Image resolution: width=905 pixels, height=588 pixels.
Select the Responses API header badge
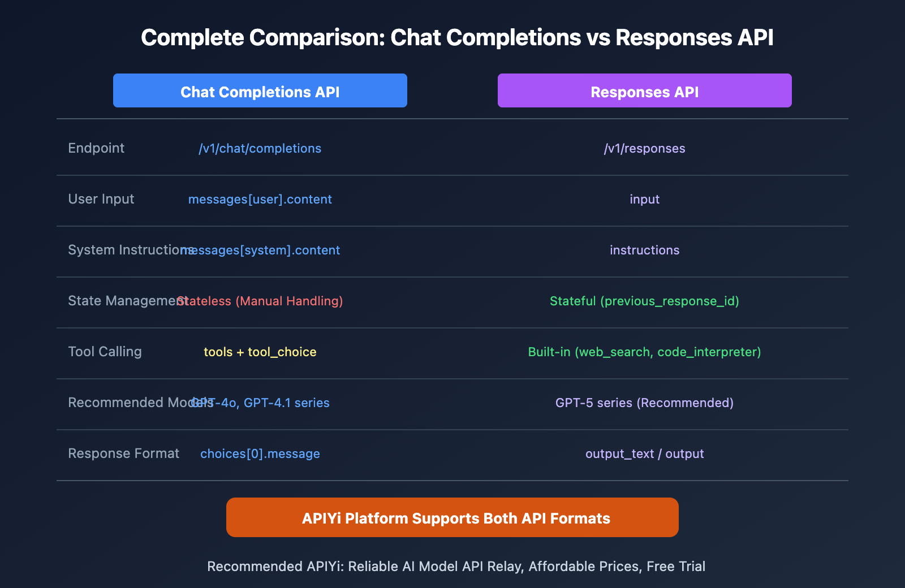644,90
